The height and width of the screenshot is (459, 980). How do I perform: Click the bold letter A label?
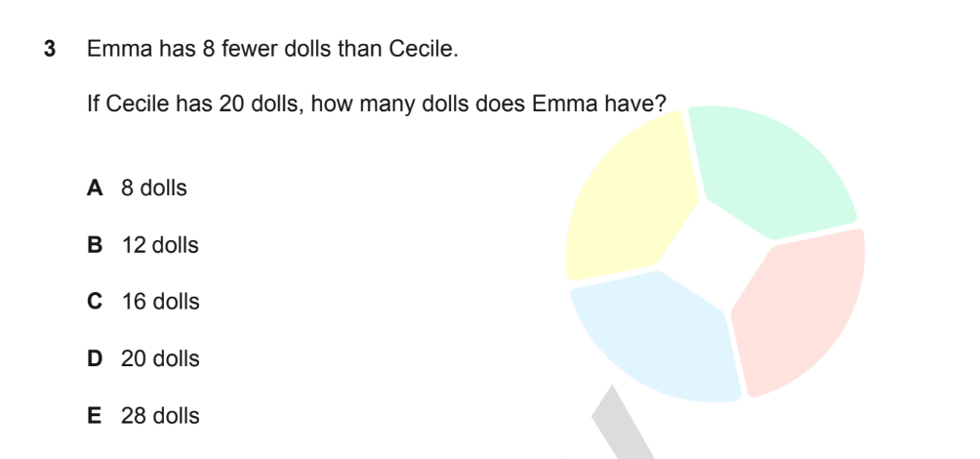tap(95, 188)
